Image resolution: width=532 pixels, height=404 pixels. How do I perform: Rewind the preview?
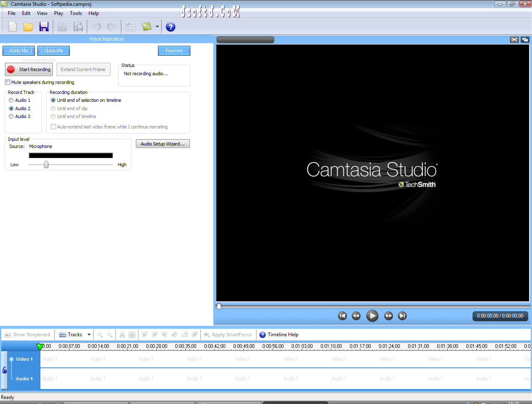[x=356, y=316]
